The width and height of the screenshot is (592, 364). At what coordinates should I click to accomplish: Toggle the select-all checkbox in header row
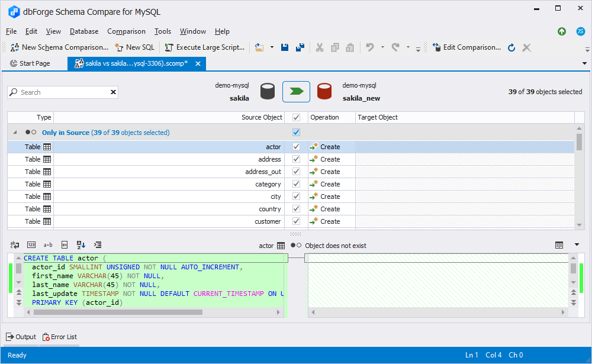tap(297, 117)
